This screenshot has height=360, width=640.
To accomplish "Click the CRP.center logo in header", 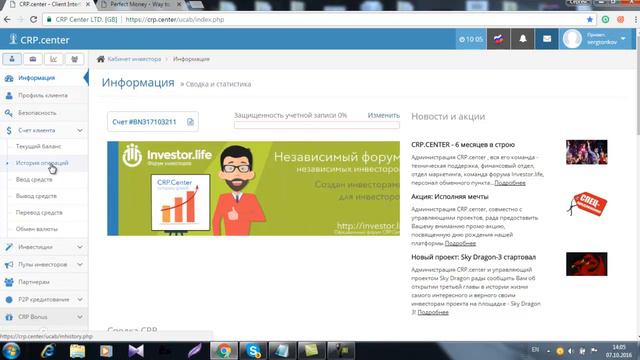I will 39,40.
